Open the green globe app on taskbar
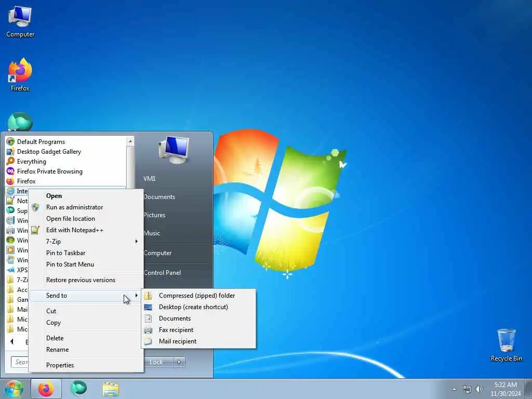The width and height of the screenshot is (532, 399). 78,389
